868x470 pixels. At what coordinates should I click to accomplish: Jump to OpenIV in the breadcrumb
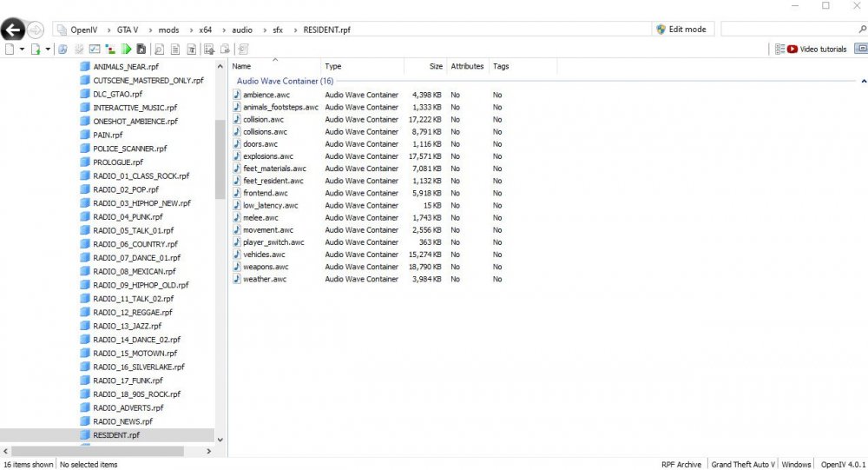click(83, 30)
